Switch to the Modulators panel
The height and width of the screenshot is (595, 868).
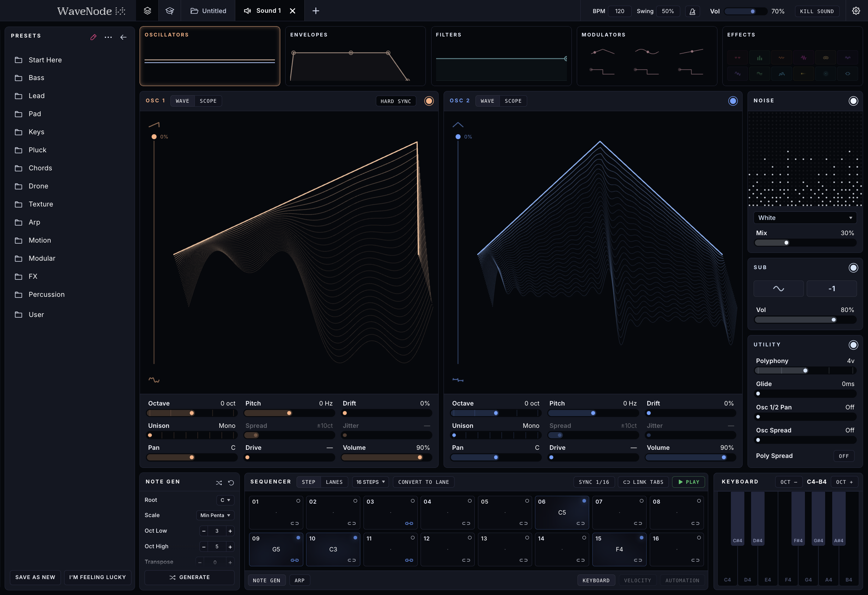click(647, 56)
